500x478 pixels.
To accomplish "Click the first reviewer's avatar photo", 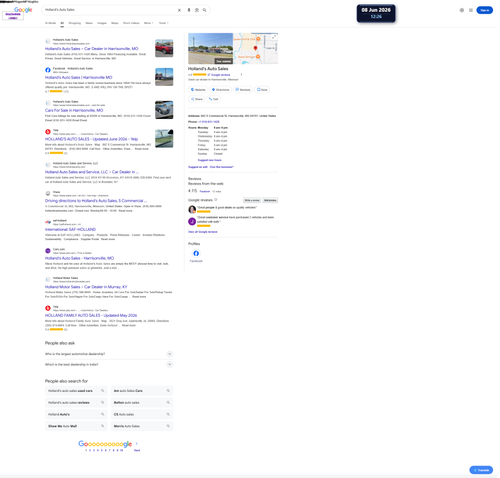I will tap(192, 209).
